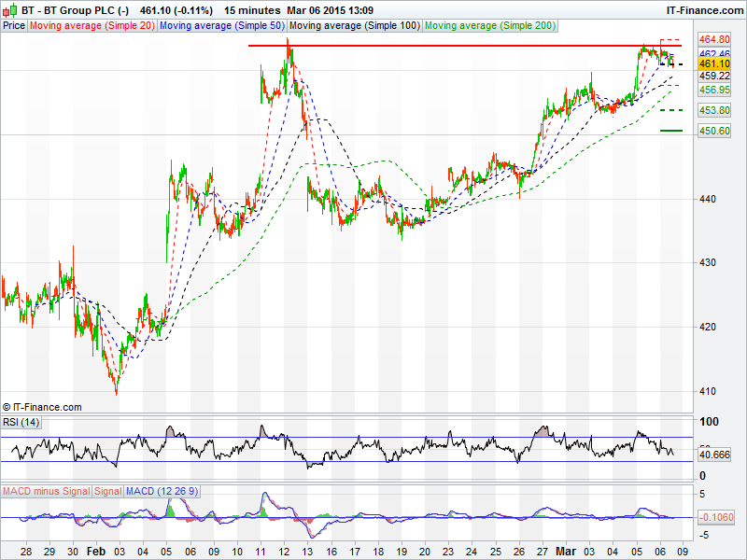Select the Price legend label

coord(14,25)
